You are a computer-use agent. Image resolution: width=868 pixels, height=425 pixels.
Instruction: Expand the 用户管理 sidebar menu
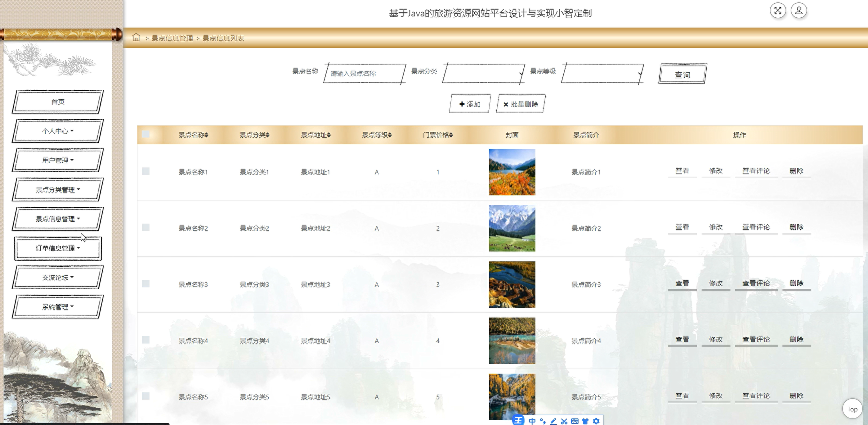click(58, 160)
